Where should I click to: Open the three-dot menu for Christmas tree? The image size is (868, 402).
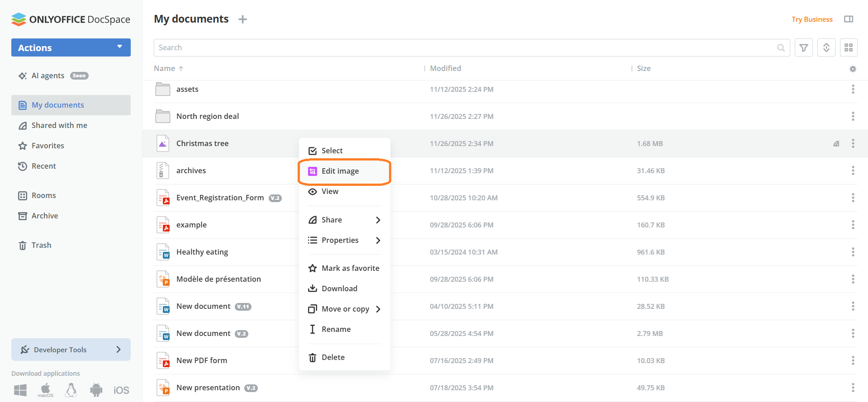pos(853,143)
